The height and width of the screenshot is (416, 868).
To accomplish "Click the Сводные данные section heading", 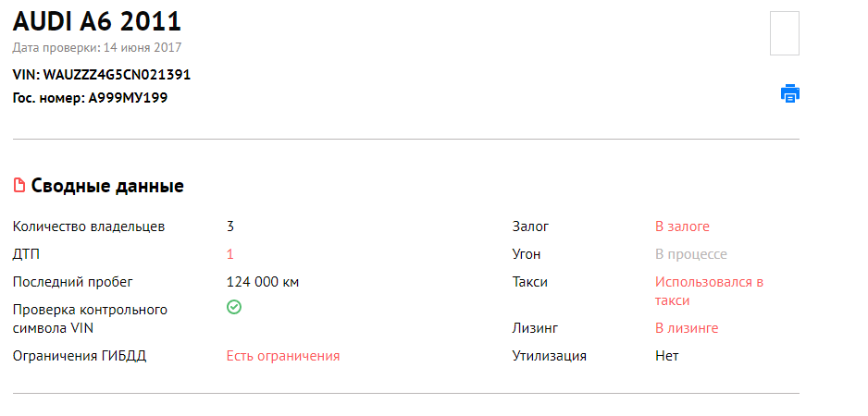I will pos(107,186).
